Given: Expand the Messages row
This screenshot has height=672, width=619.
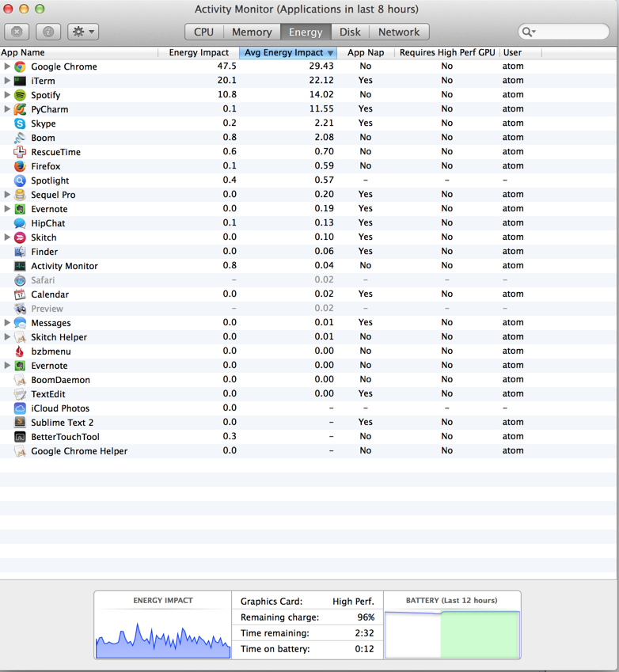Looking at the screenshot, I should pyautogui.click(x=7, y=323).
